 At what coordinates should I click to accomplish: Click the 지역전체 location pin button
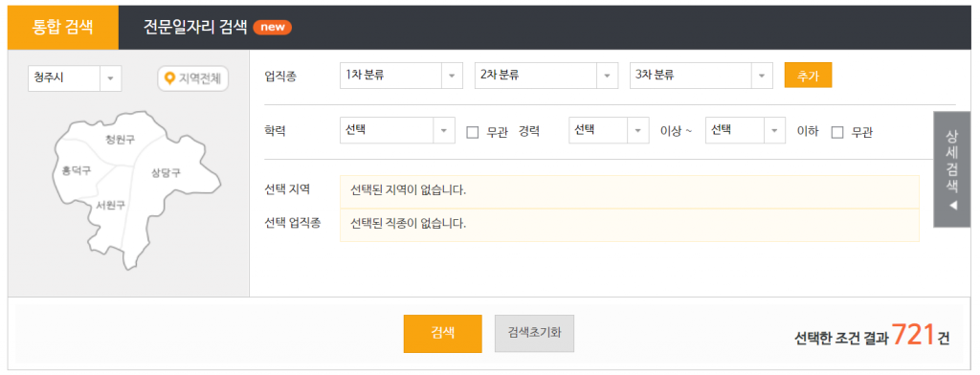click(x=192, y=78)
